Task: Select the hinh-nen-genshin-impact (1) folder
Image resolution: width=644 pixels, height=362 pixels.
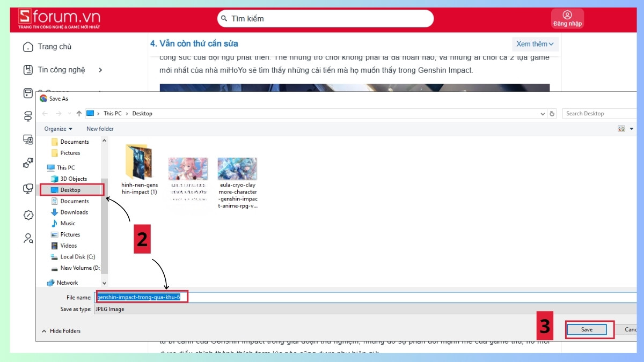Action: click(139, 169)
